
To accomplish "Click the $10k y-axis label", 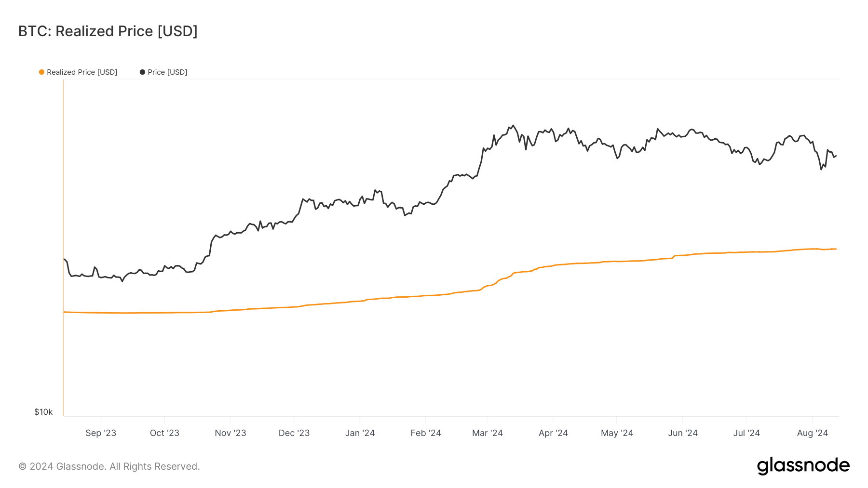I will (43, 412).
